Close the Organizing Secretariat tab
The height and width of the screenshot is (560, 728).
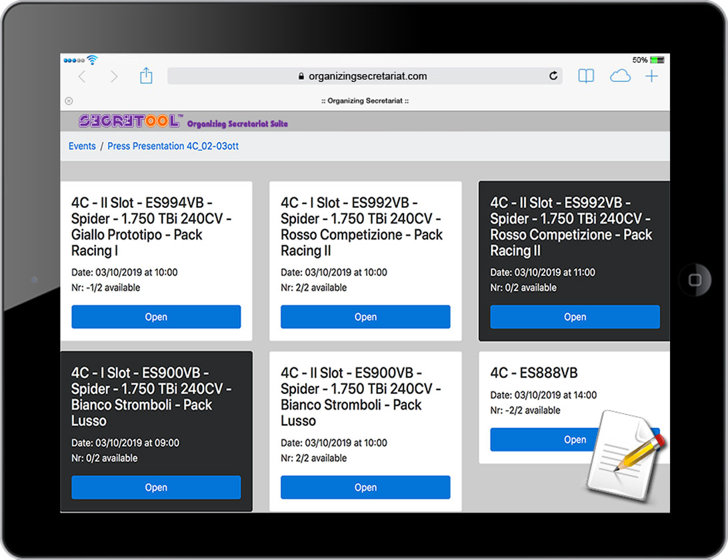pyautogui.click(x=69, y=101)
